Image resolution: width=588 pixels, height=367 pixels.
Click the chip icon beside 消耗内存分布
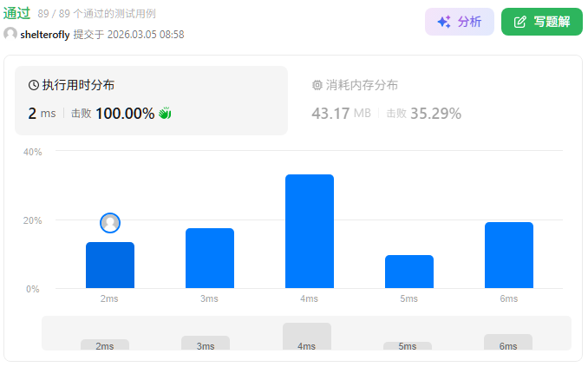[x=317, y=85]
